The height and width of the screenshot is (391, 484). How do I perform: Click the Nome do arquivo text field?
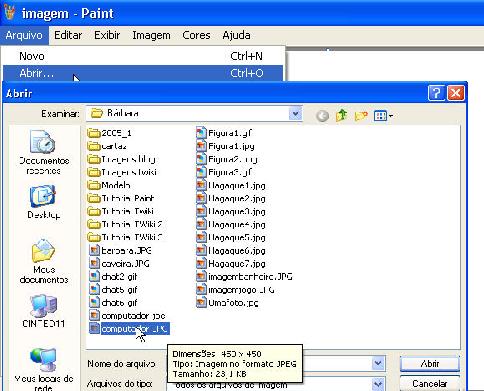tap(275, 363)
